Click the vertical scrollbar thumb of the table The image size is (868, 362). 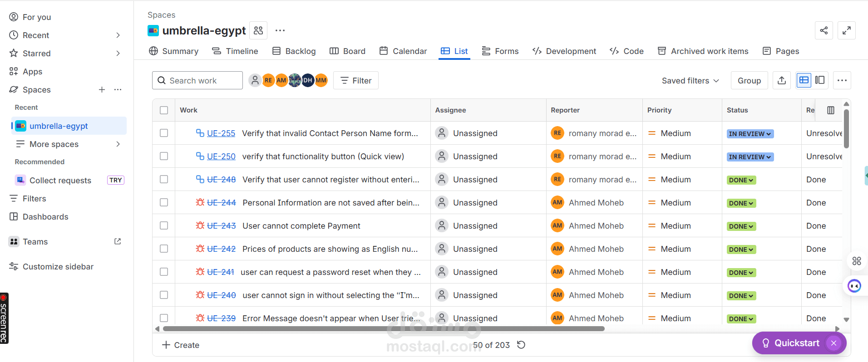point(846,128)
